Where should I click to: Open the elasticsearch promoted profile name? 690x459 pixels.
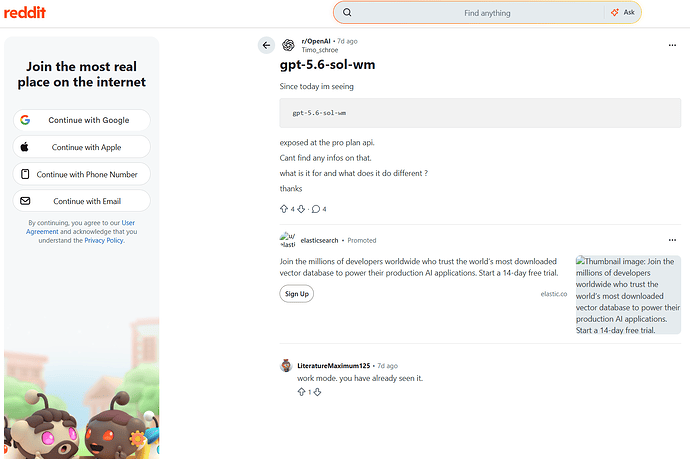(x=319, y=240)
